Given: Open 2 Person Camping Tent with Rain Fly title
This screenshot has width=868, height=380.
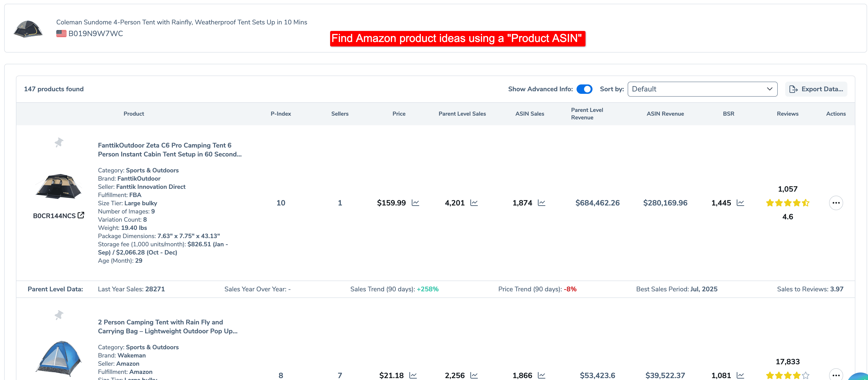Looking at the screenshot, I should pyautogui.click(x=167, y=327).
